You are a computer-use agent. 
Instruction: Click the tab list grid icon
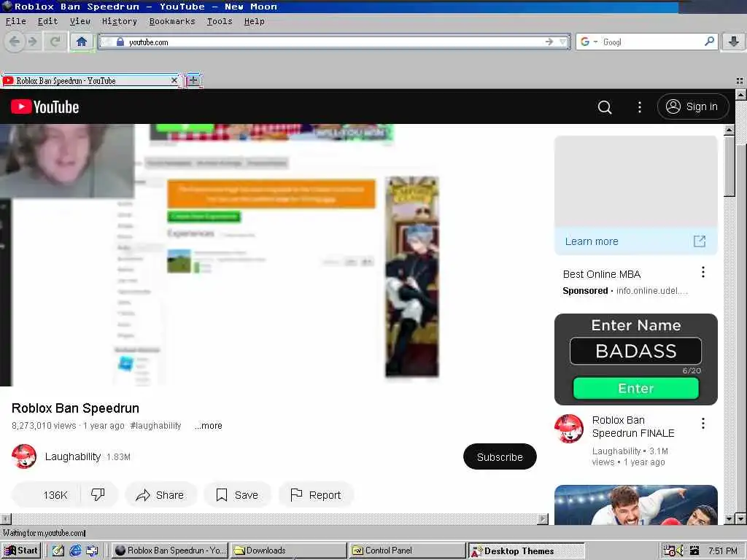(740, 80)
